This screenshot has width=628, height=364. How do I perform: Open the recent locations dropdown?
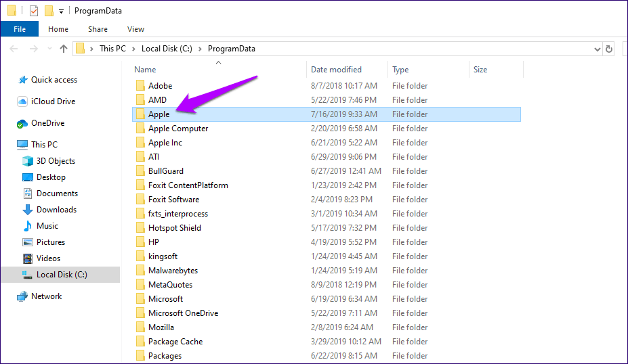tap(49, 49)
